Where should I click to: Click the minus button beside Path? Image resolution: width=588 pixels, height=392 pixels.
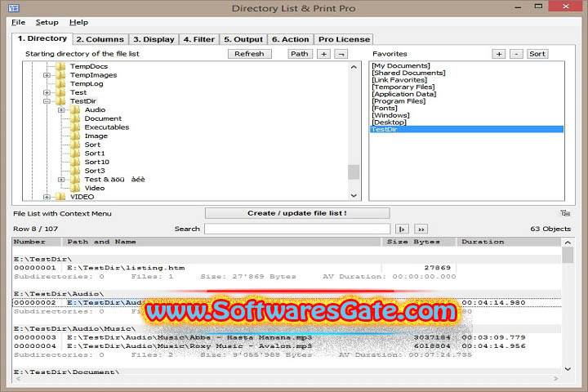341,54
